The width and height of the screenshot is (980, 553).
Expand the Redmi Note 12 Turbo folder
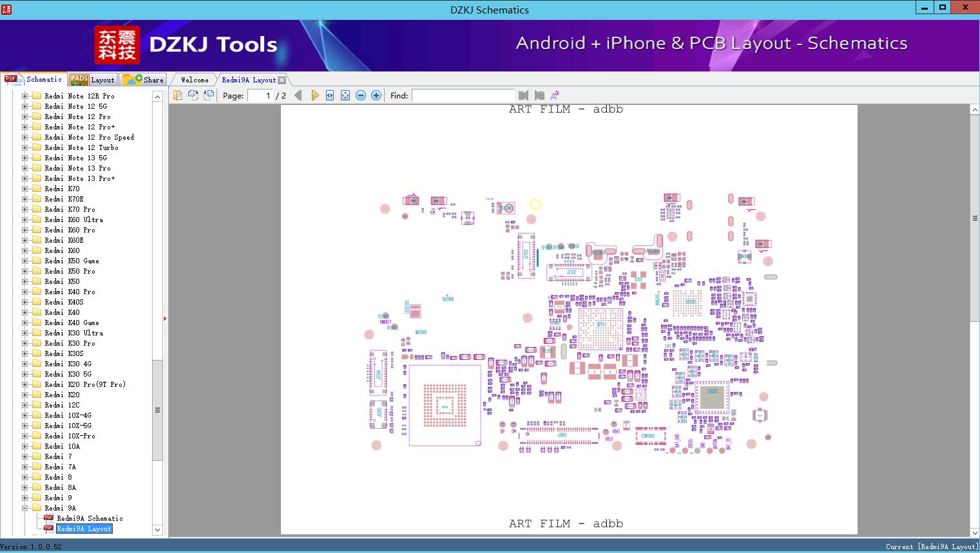pyautogui.click(x=25, y=147)
